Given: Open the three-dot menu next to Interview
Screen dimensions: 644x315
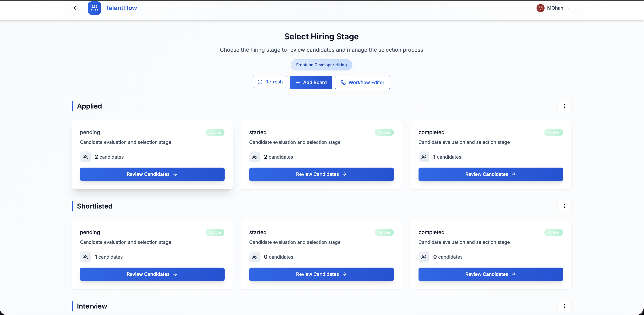Looking at the screenshot, I should 564,306.
